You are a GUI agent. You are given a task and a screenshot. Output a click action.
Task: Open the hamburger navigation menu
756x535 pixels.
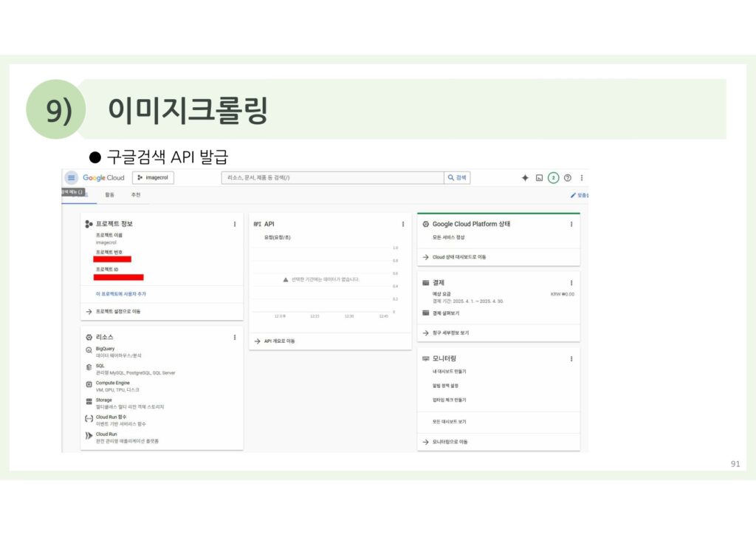pos(72,177)
